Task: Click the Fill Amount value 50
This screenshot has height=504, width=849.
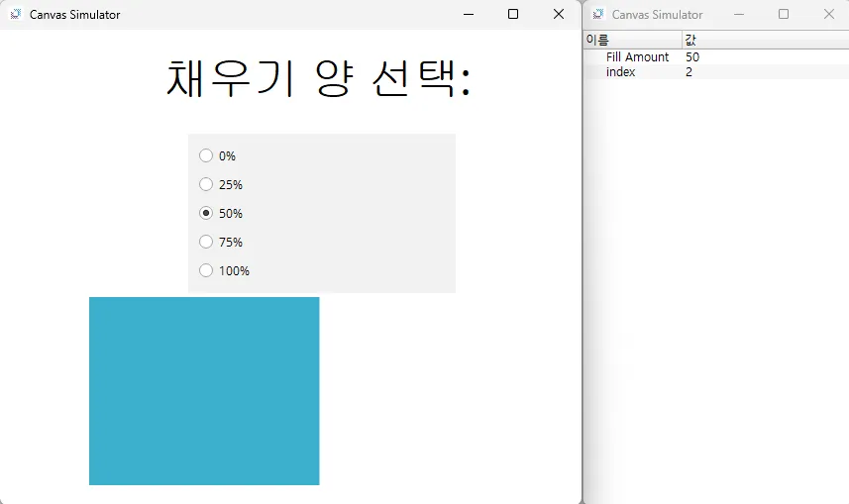Action: (x=692, y=57)
